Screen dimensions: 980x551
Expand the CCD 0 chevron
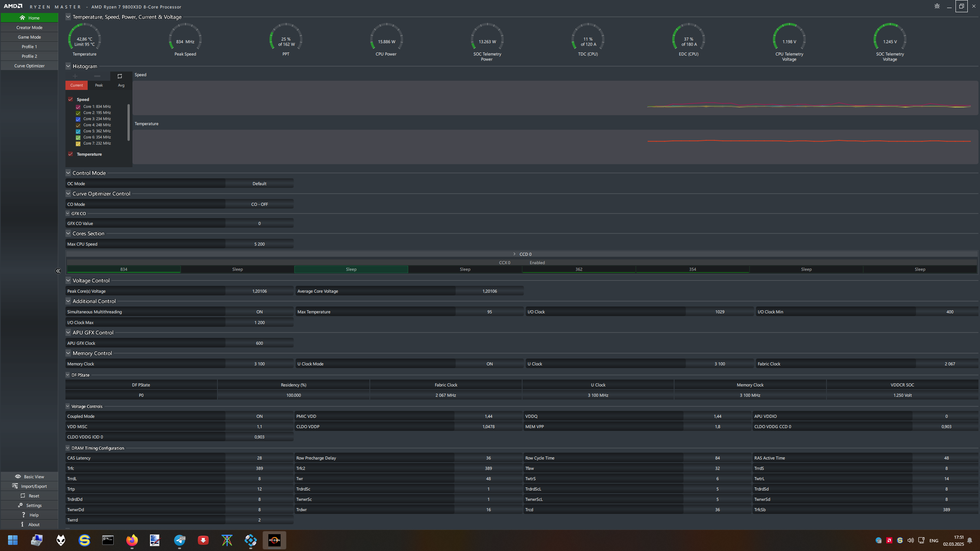pos(514,254)
